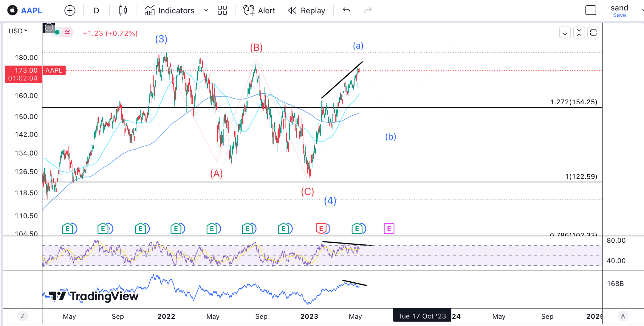Click the small plus icon in chart corner
Image resolution: width=644 pixels, height=326 pixels.
49,28
